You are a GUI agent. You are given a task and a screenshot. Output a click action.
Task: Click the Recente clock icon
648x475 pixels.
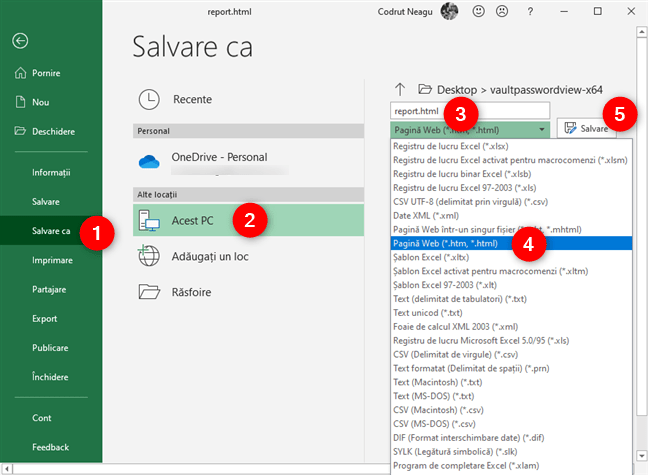point(149,99)
